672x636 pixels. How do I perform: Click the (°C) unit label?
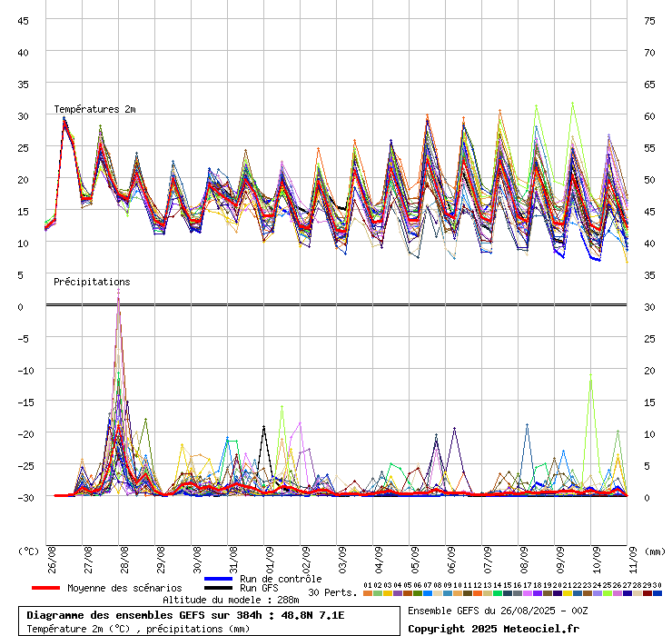[28, 552]
